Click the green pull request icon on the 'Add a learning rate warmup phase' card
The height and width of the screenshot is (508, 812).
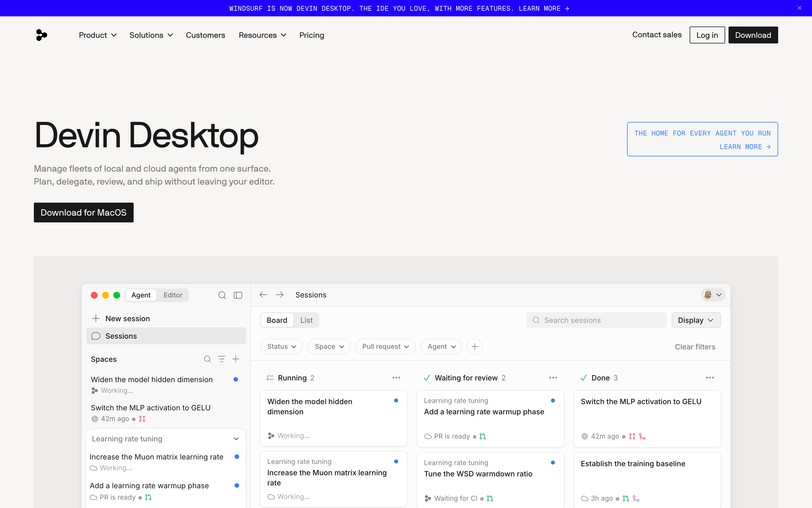click(482, 436)
